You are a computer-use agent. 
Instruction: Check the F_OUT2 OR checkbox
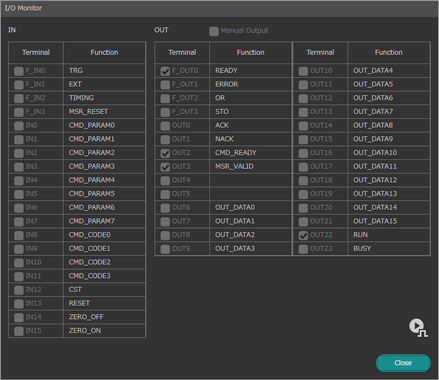pos(165,98)
